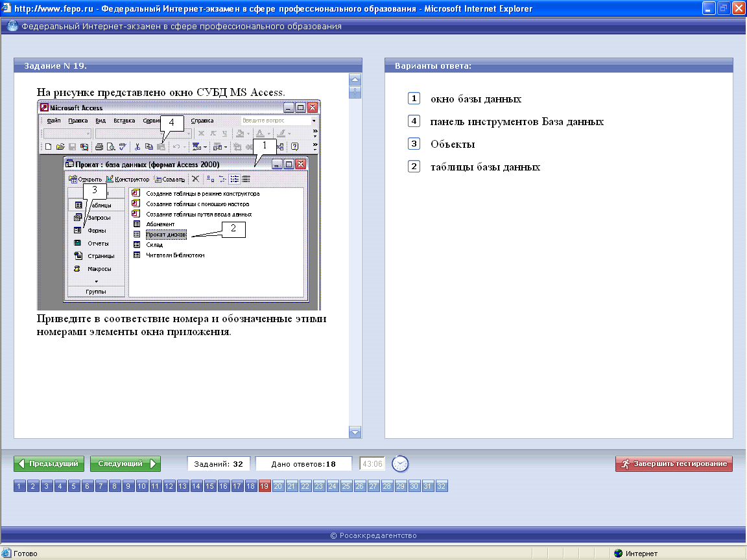Click the List view icon in database window
This screenshot has height=560, width=747.
click(234, 179)
